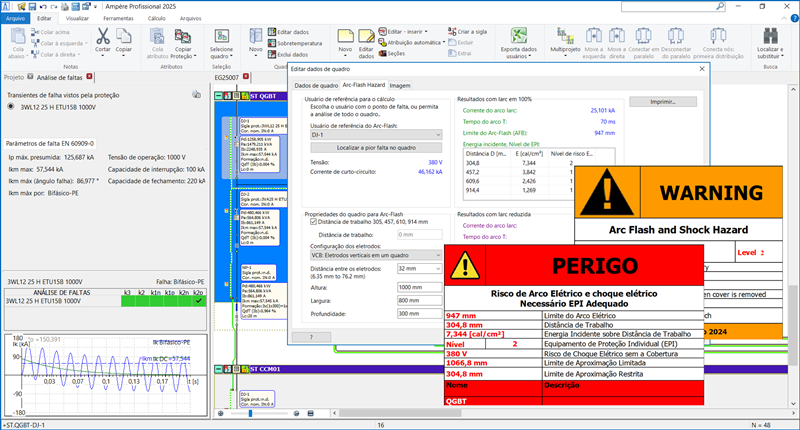Collapse the ribbon with the chevron
Viewport: 800px width, 430px height.
pyautogui.click(x=784, y=18)
